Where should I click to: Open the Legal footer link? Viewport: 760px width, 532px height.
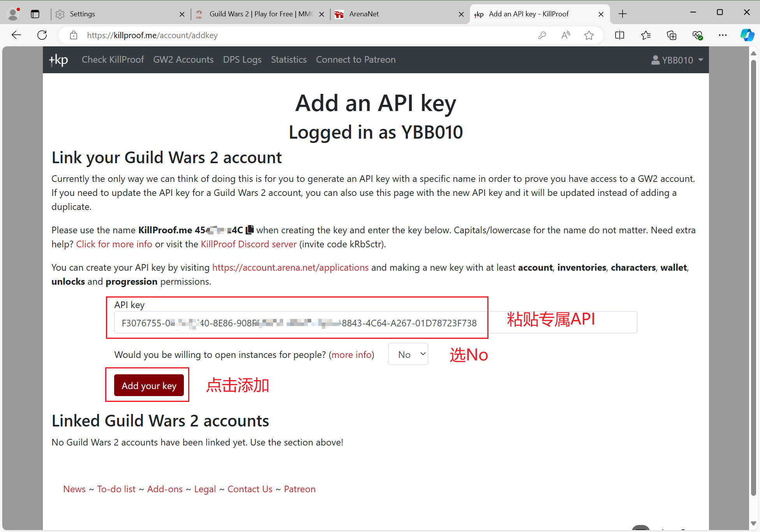pyautogui.click(x=205, y=489)
